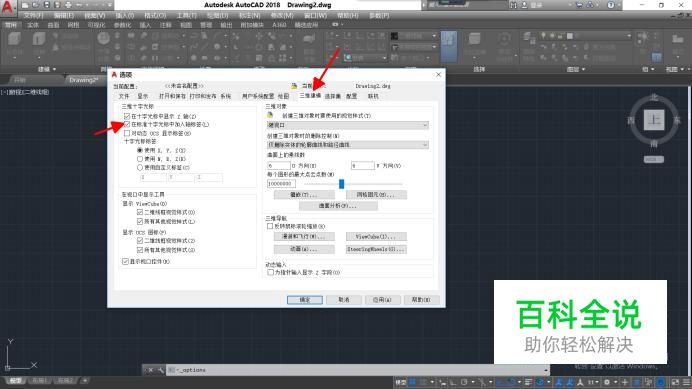Enable 'reverse mouse wheel zoom' checkbox

coord(270,226)
